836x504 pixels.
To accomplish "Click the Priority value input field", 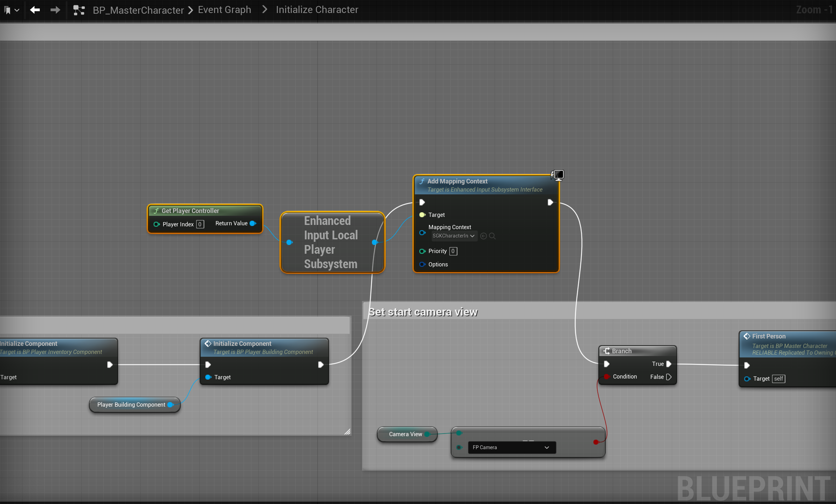I will click(x=453, y=251).
